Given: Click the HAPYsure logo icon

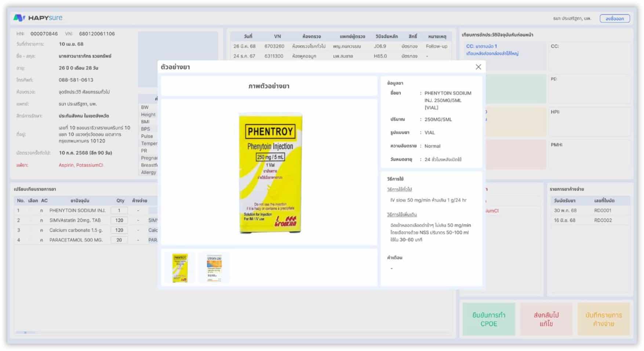Looking at the screenshot, I should click(x=19, y=18).
